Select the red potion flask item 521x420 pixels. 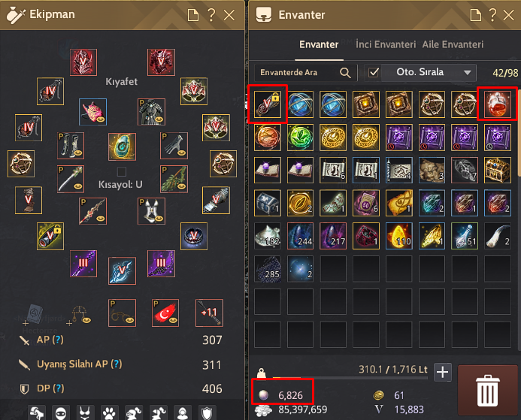coord(498,104)
